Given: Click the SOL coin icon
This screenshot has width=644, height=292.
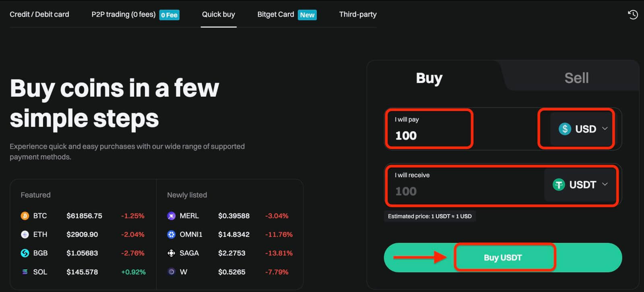Looking at the screenshot, I should [25, 272].
